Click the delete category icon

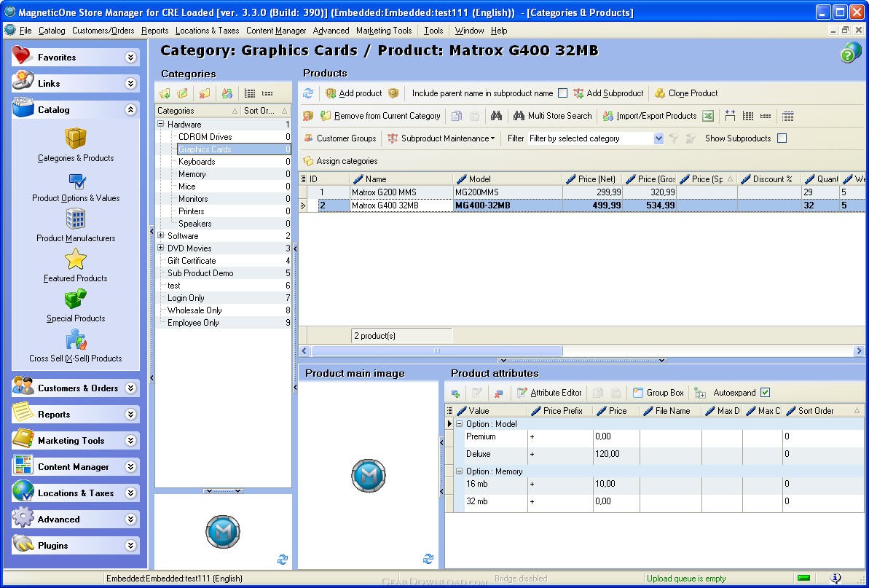205,93
